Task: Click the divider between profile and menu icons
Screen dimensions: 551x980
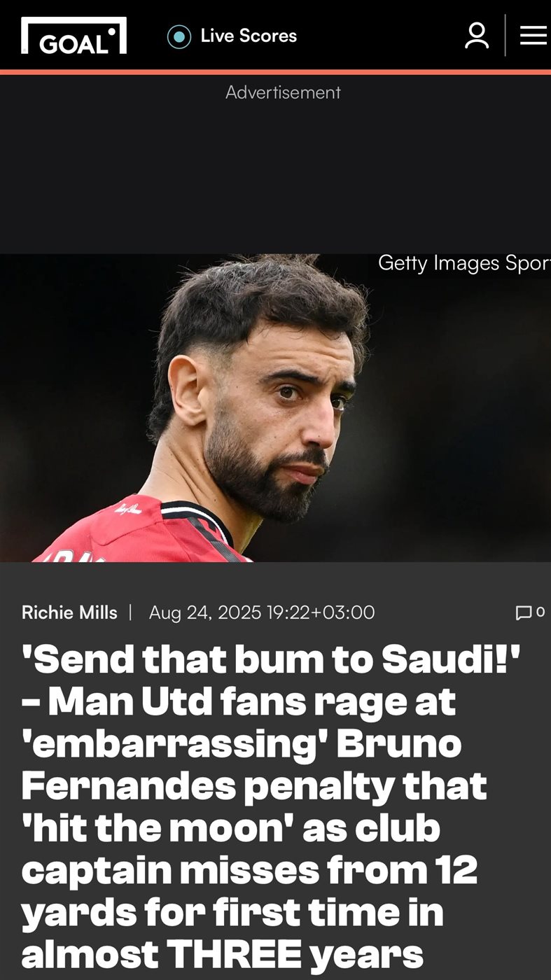Action: pyautogui.click(x=505, y=36)
